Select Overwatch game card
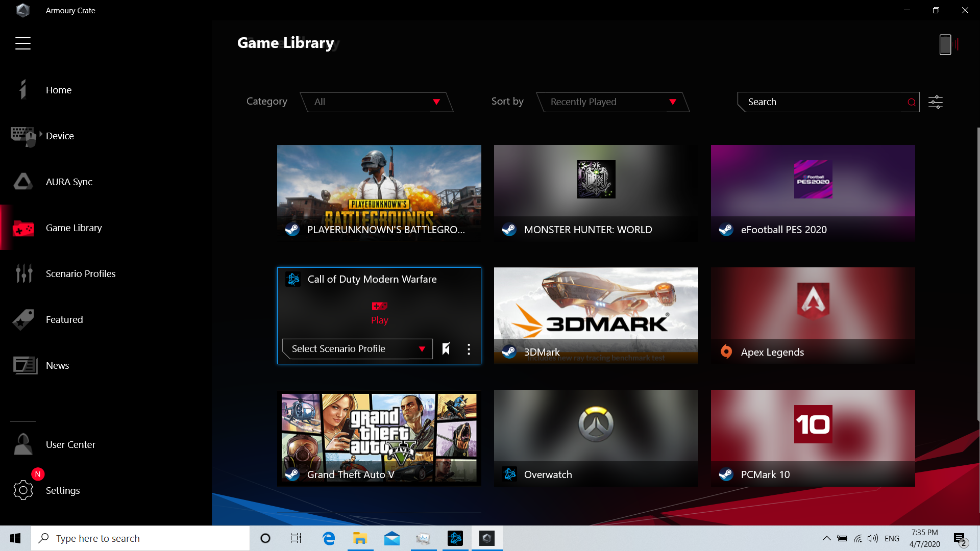 click(x=596, y=438)
